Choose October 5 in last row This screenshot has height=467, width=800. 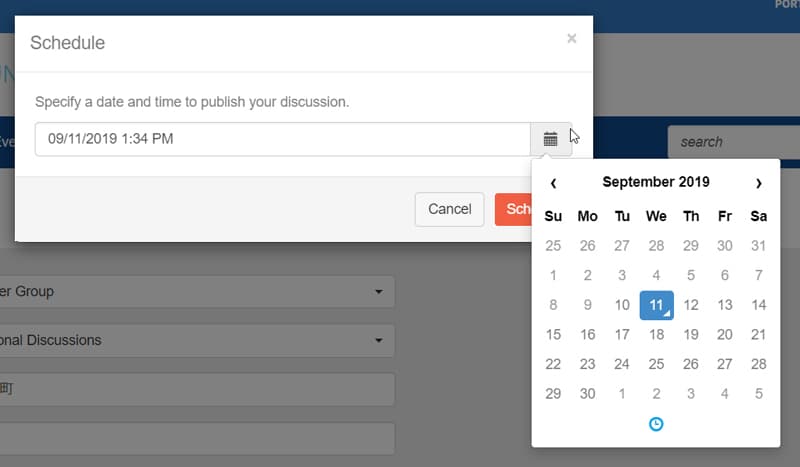point(759,394)
